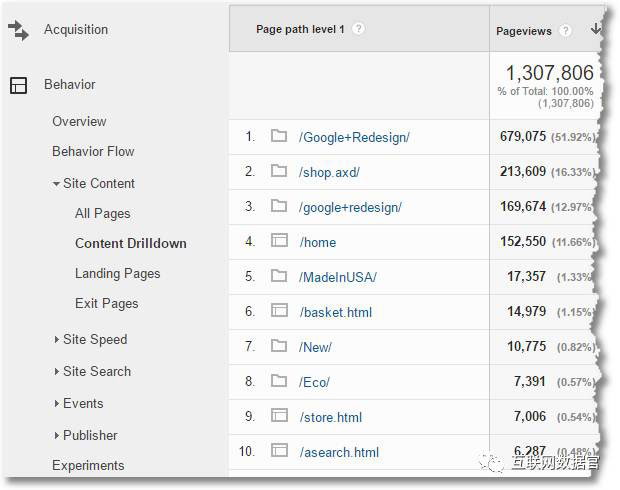Screen dimensions: 620x490
Task: Collapse the Site Content section
Action: [x=56, y=184]
